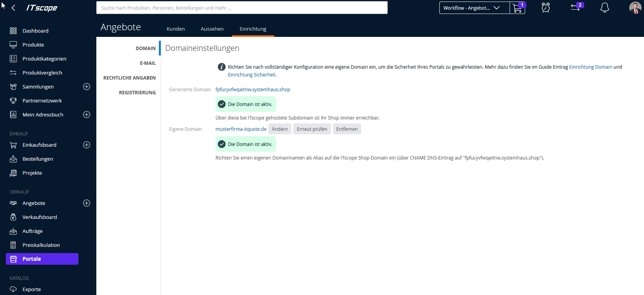This screenshot has height=295, width=644.
Task: Remove custom domain with Entfernen
Action: click(x=346, y=129)
